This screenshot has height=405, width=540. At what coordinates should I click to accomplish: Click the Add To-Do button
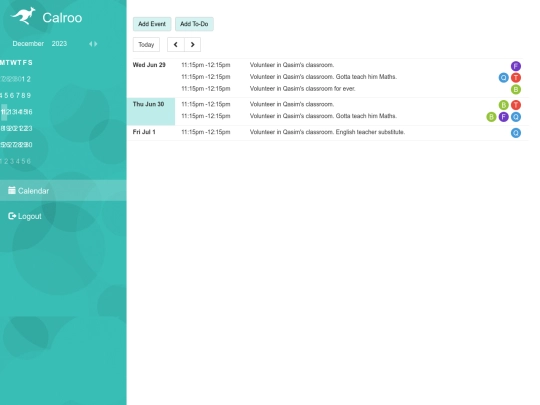coord(194,24)
